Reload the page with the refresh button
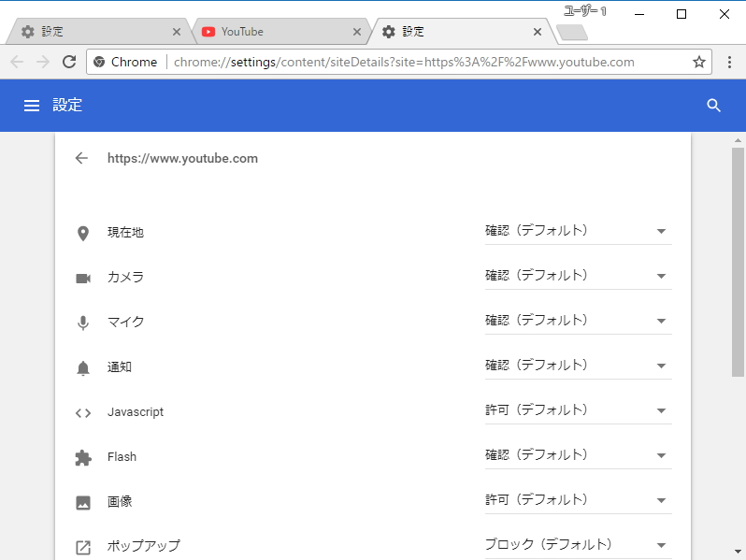The image size is (746, 560). tap(69, 62)
